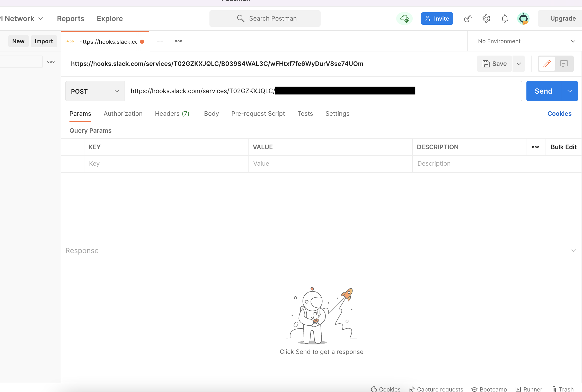Click the unsaved-changes dot on request tab

tap(142, 42)
